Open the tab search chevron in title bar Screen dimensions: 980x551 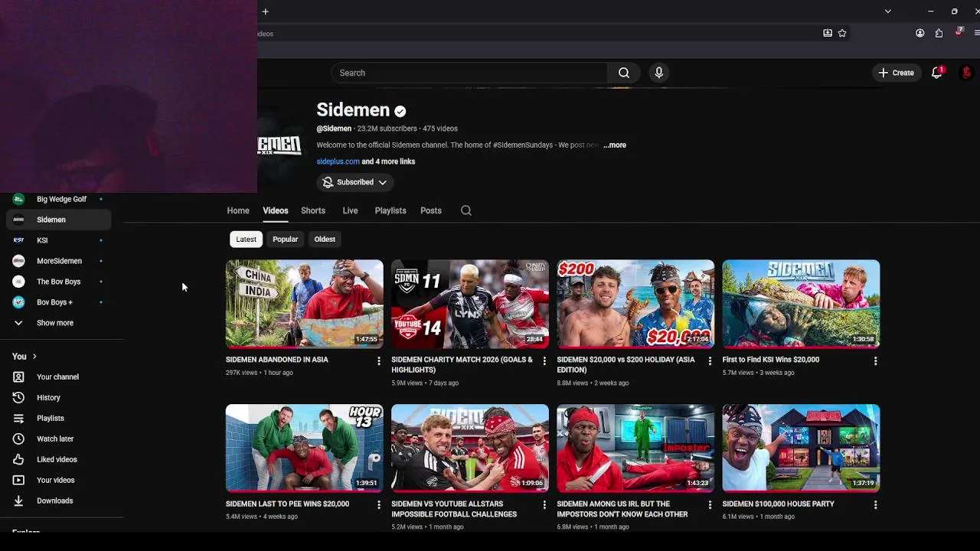[887, 11]
